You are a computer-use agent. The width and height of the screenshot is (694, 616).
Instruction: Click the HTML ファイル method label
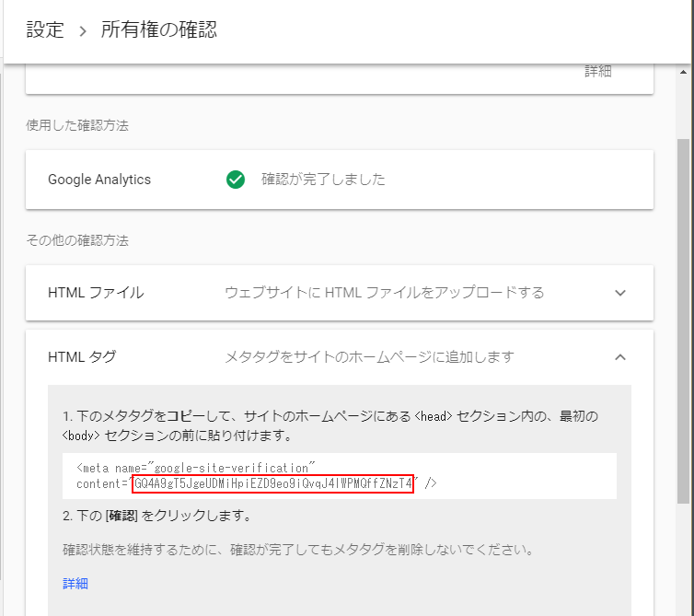coord(96,293)
